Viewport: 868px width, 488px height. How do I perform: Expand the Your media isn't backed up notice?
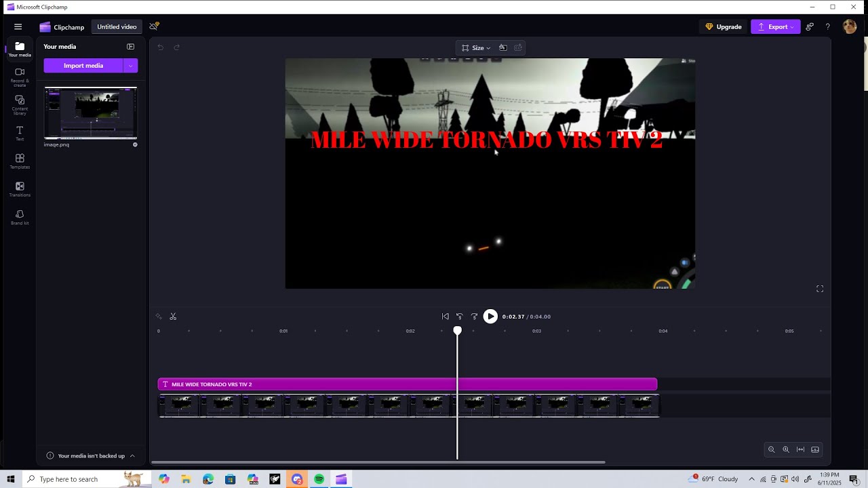coord(132,456)
